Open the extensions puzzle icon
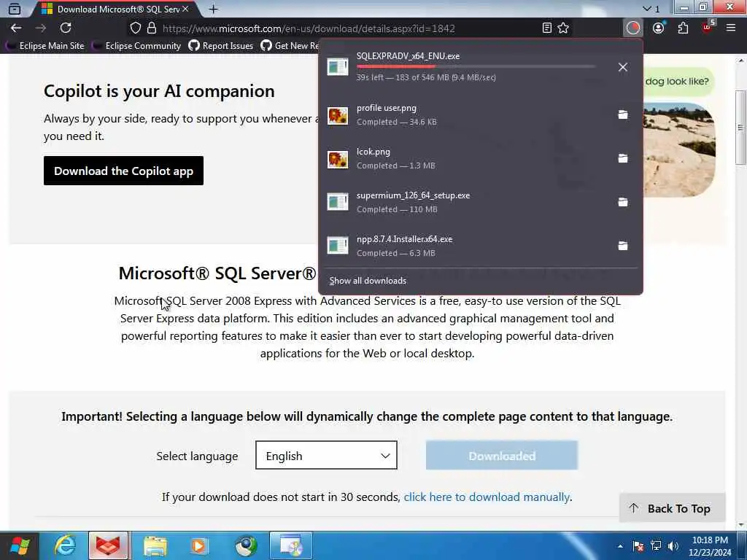The width and height of the screenshot is (747, 560). 683,28
